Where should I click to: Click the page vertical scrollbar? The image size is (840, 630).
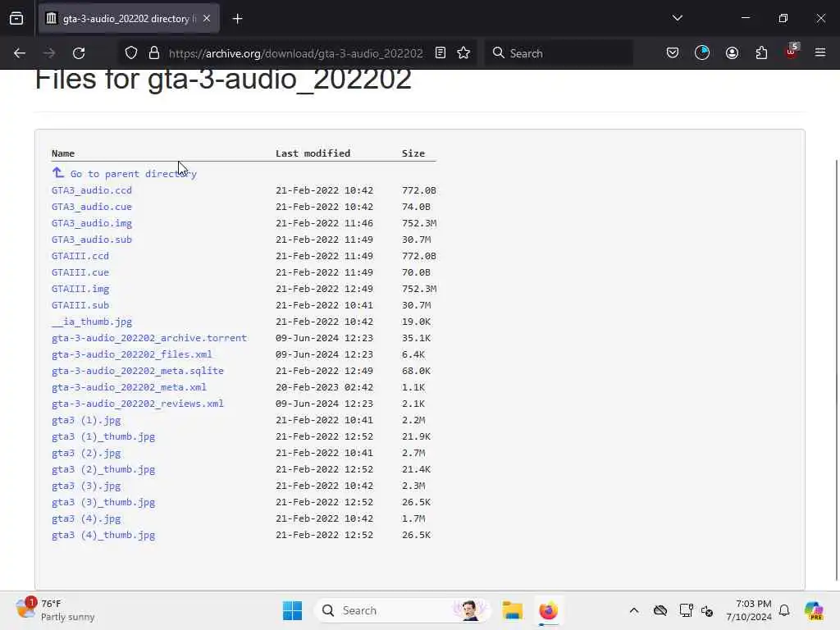836,370
